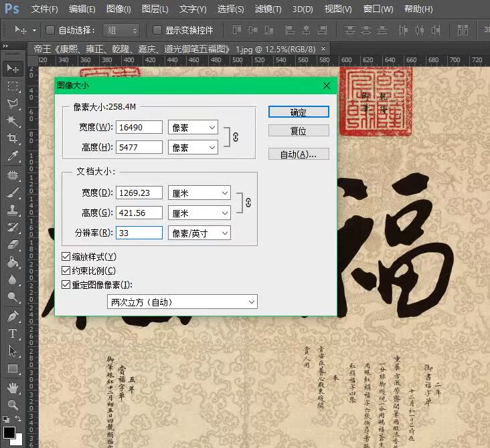The width and height of the screenshot is (490, 448).
Task: Select the Crop tool
Action: [13, 138]
